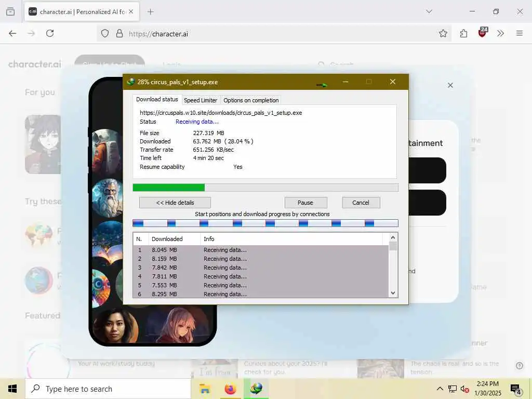Viewport: 532px width, 399px height.
Task: Reload the character.ai page
Action: tap(50, 33)
